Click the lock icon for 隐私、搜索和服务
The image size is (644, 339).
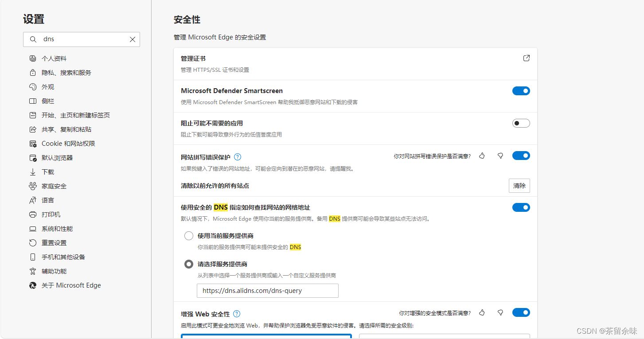33,73
